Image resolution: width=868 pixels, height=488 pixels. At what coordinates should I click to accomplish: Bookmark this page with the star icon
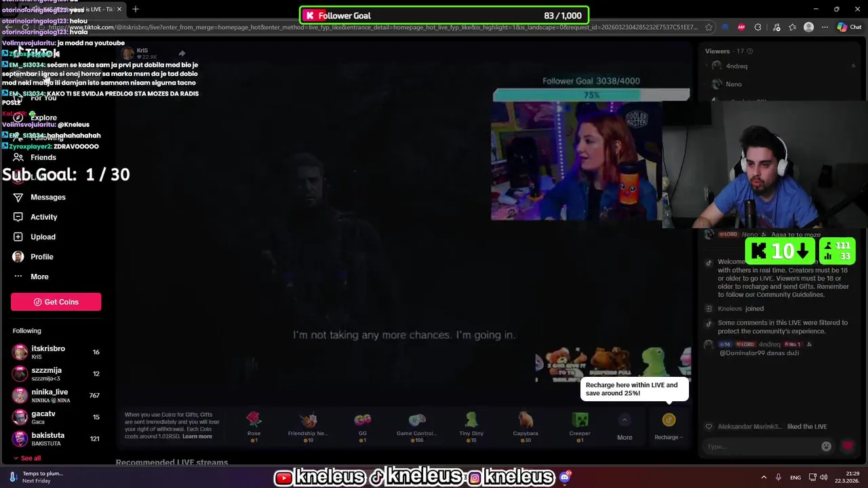pyautogui.click(x=709, y=27)
